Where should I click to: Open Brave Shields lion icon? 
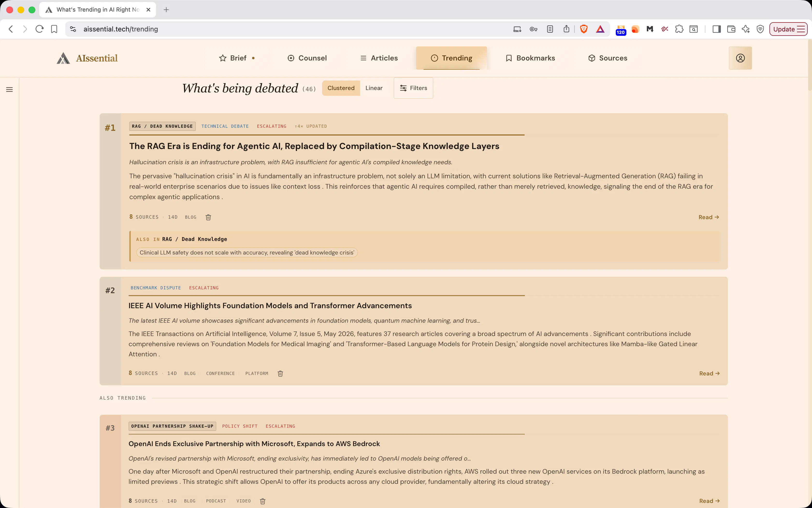584,29
